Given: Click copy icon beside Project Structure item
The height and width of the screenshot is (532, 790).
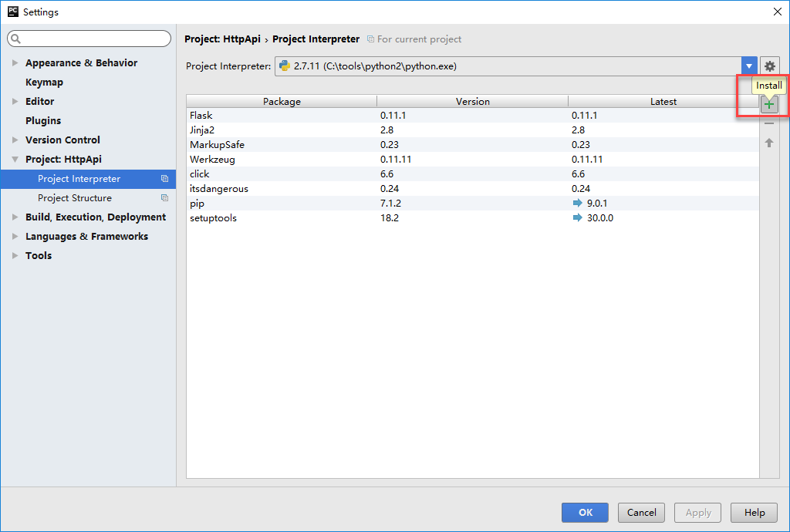Looking at the screenshot, I should pos(164,198).
